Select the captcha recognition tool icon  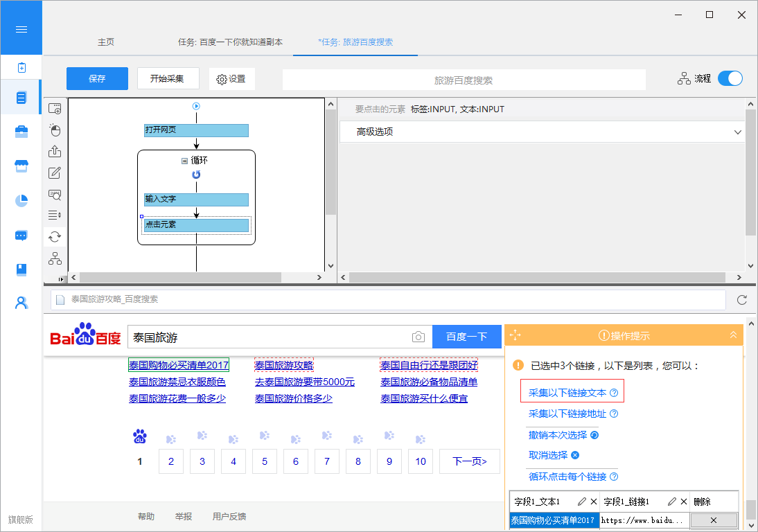point(55,194)
